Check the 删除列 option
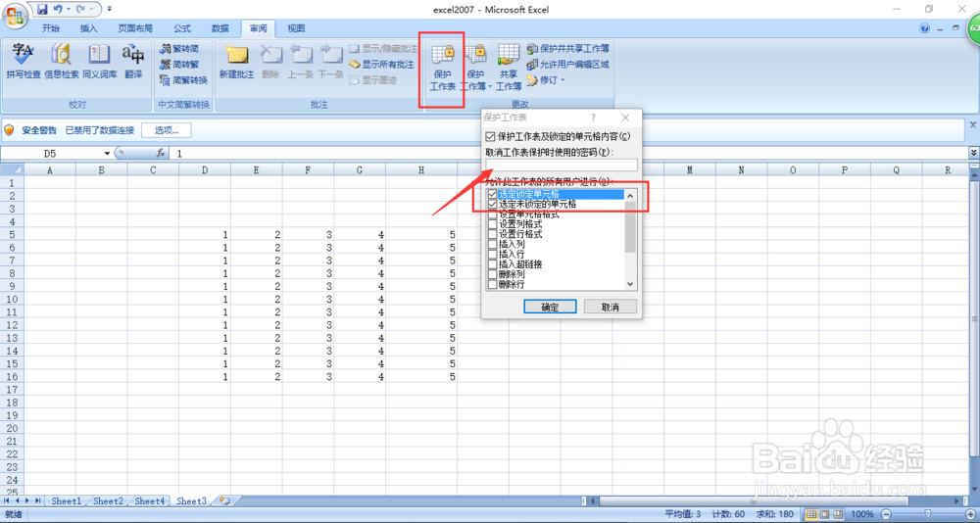 pyautogui.click(x=493, y=274)
